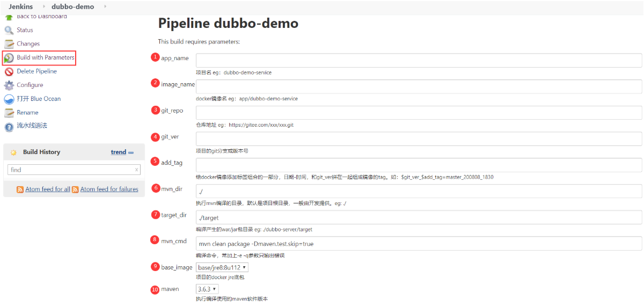644x307 pixels.
Task: Click the Back to Dashboard link
Action: point(42,17)
